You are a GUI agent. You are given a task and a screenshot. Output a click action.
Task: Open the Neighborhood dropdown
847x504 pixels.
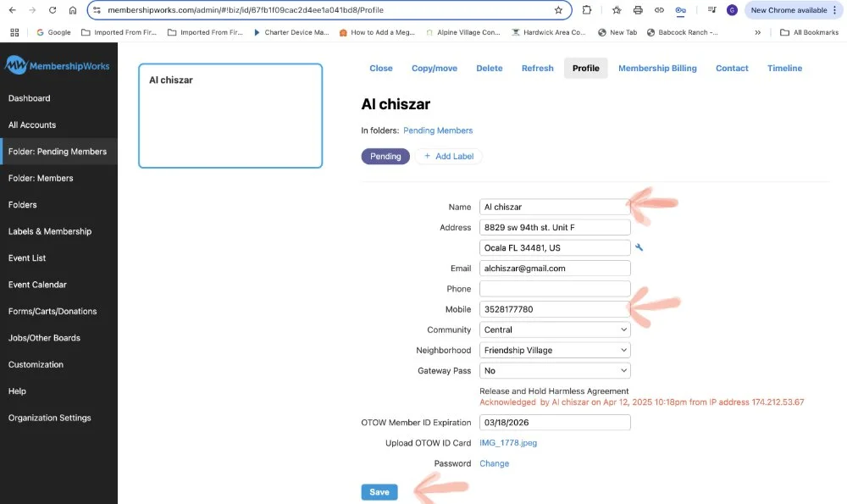555,350
